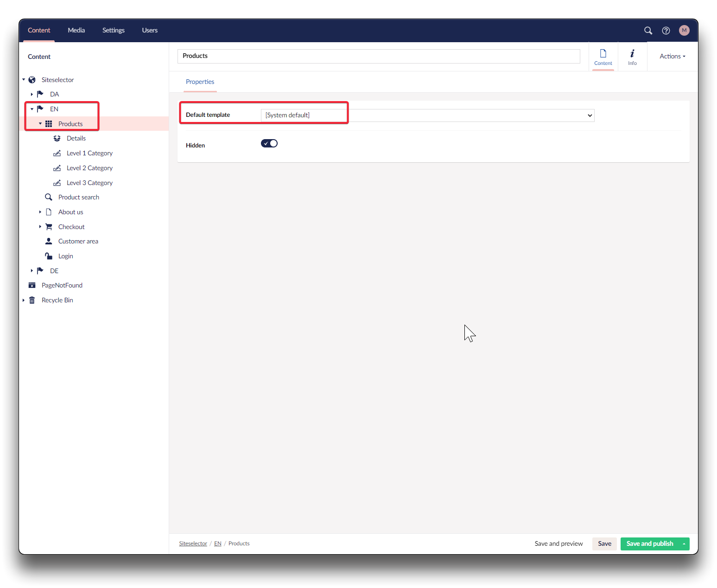Click the Siteselector breadcrumb link
717x588 pixels.
pyautogui.click(x=193, y=543)
